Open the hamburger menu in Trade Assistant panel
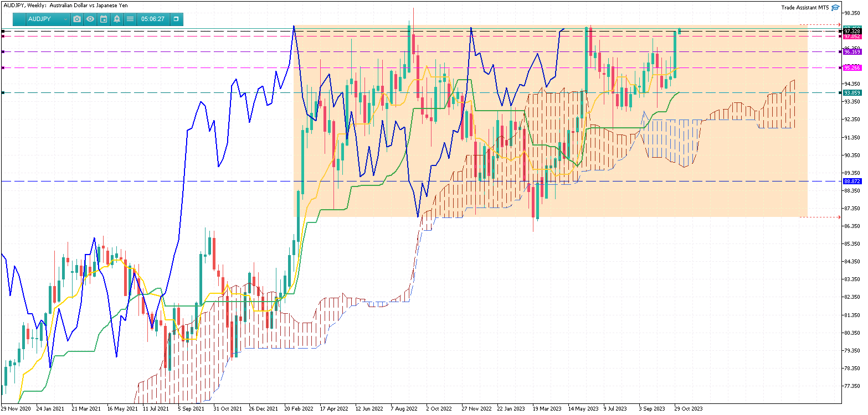Viewport: 868px width, 415px height. point(130,19)
